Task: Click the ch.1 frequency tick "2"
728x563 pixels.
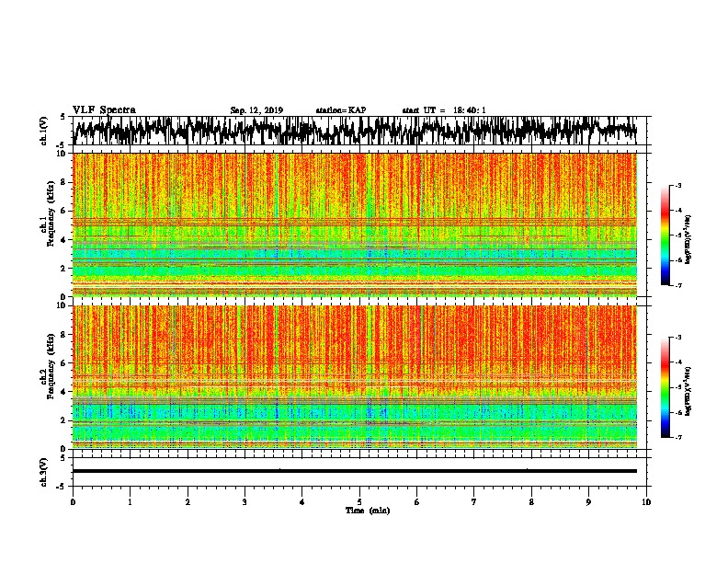Action: (x=64, y=269)
